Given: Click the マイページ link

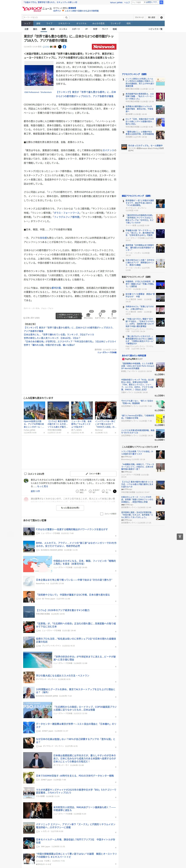Looking at the screenshot, I should (139, 18).
